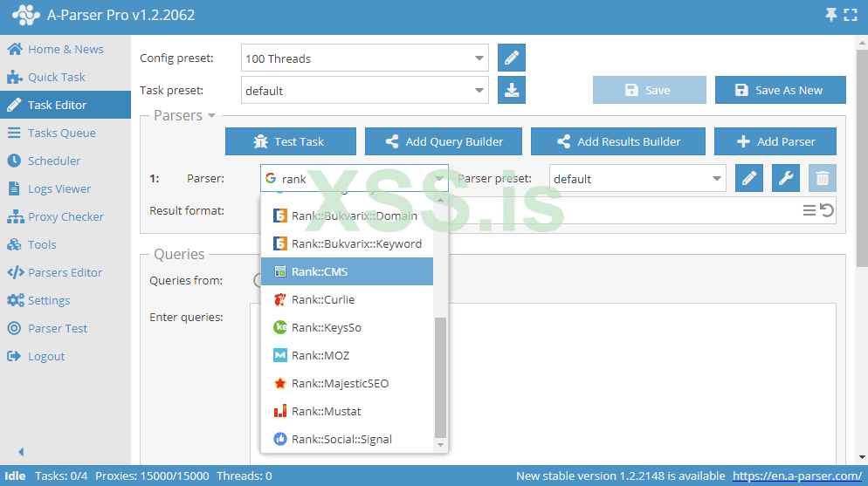Image resolution: width=868 pixels, height=486 pixels.
Task: Select Rank::Bukvarix::Keyword from the list
Action: coord(347,243)
